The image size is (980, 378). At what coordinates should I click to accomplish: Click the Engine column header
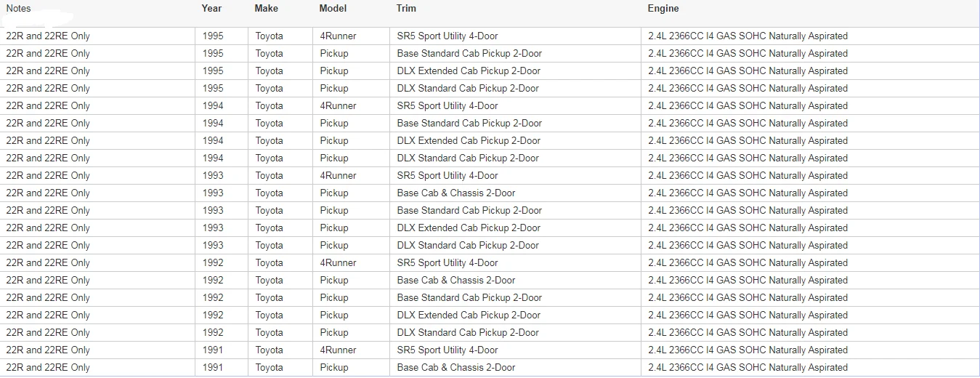point(663,9)
